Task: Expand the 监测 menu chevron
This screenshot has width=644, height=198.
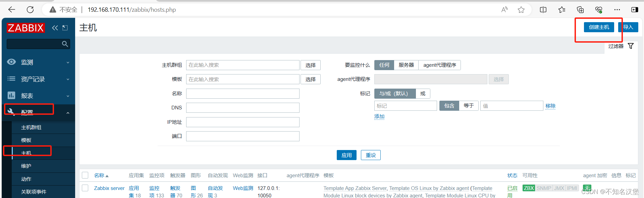Action: (68, 62)
